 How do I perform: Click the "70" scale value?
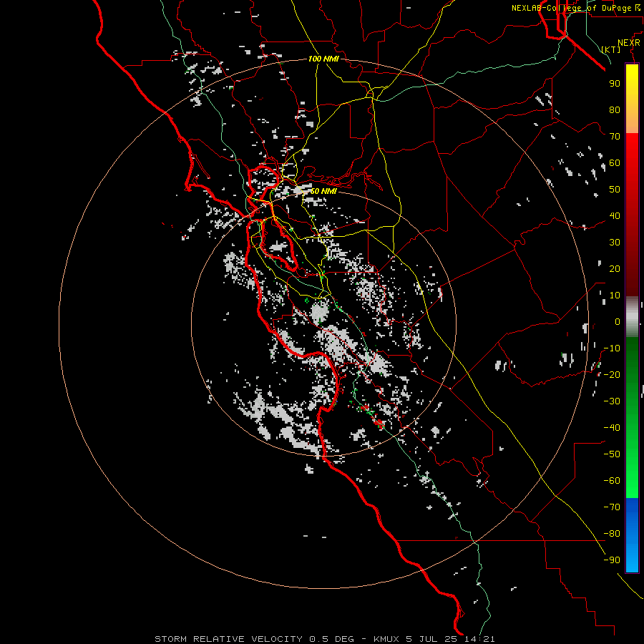point(615,137)
